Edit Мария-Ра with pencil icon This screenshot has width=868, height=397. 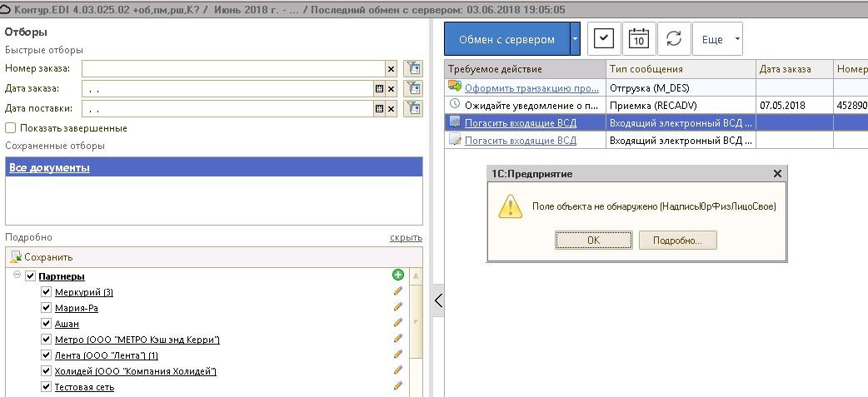pos(397,307)
